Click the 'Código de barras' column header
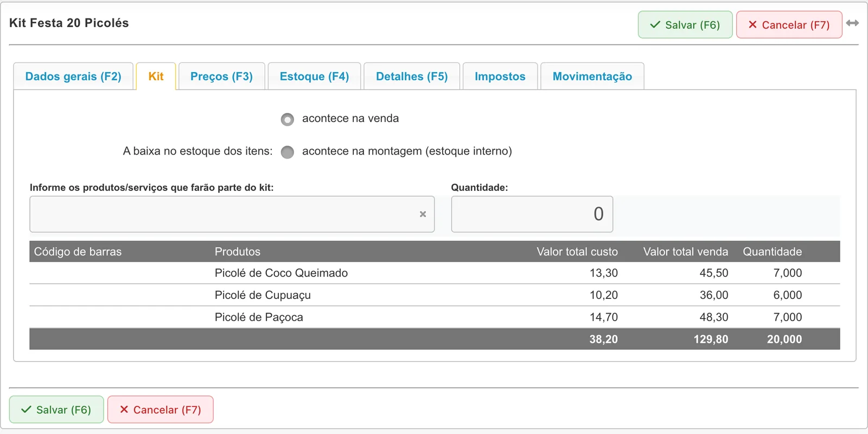Viewport: 868px width, 434px height. (78, 252)
